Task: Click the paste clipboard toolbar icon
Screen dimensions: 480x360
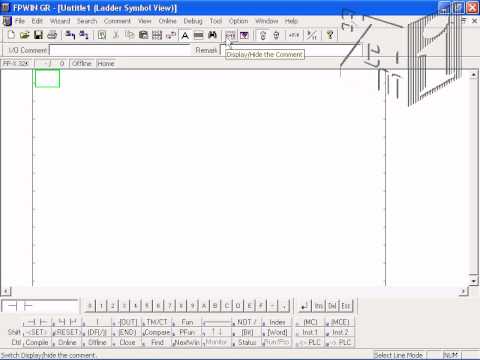Action: point(143,35)
